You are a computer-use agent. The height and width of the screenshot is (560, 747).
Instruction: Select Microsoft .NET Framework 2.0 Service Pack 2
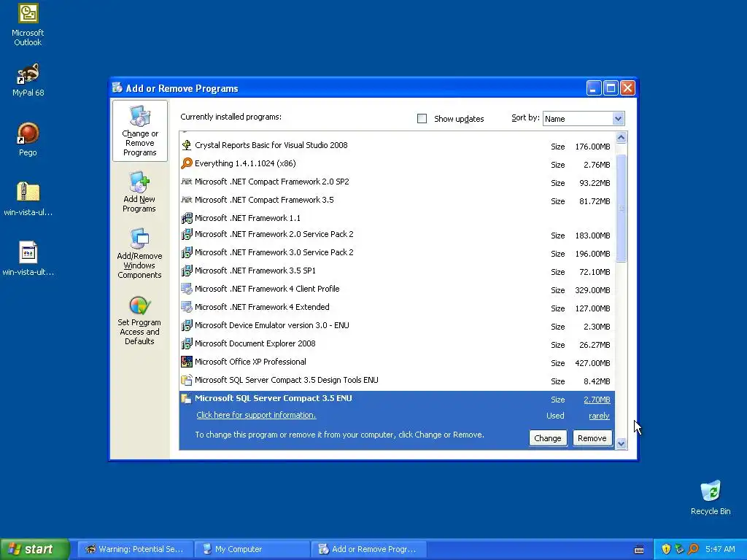click(396, 235)
